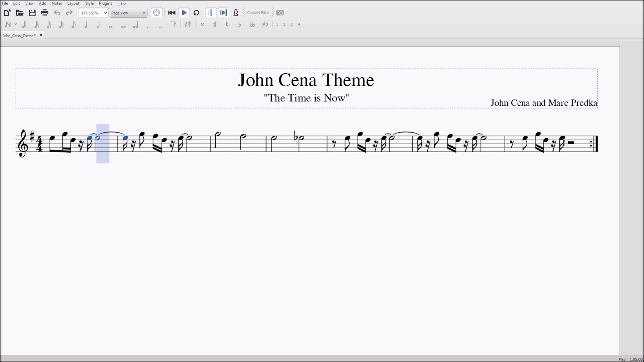Screen dimensions: 644x362
Task: Select the half note duration
Action: [98, 24]
